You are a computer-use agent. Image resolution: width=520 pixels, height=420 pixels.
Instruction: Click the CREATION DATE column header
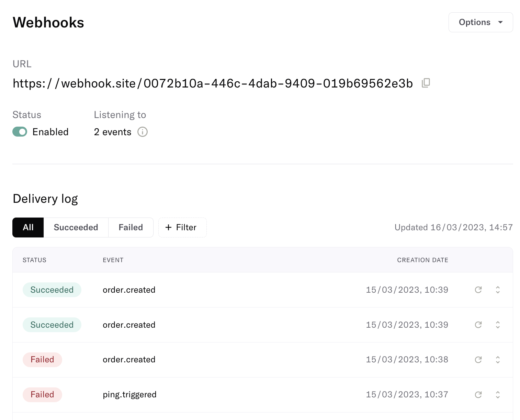pos(422,260)
